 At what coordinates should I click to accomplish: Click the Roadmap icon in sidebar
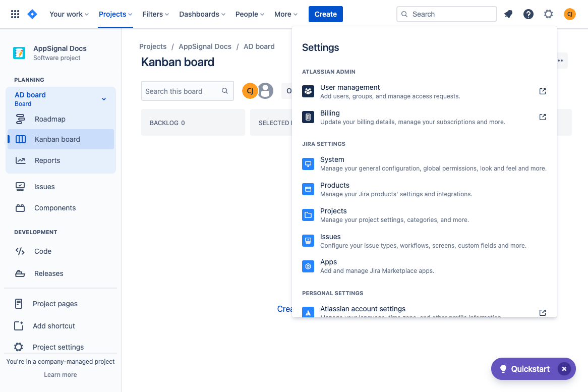click(x=20, y=119)
